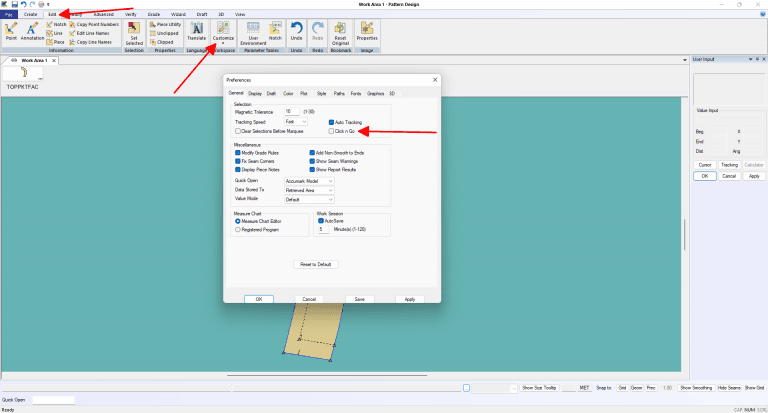This screenshot has width=768, height=413.
Task: Open the Value Mode dropdown
Action: [309, 198]
